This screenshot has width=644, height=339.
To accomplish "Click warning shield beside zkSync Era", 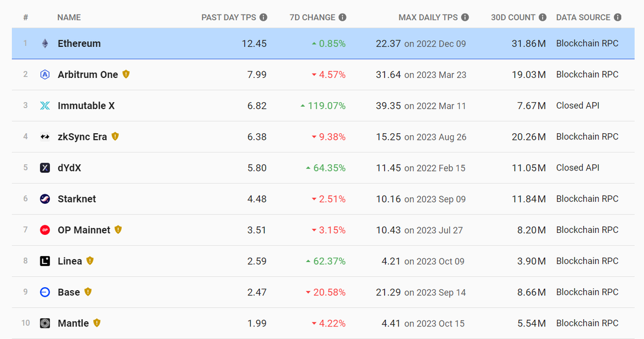I will (115, 136).
